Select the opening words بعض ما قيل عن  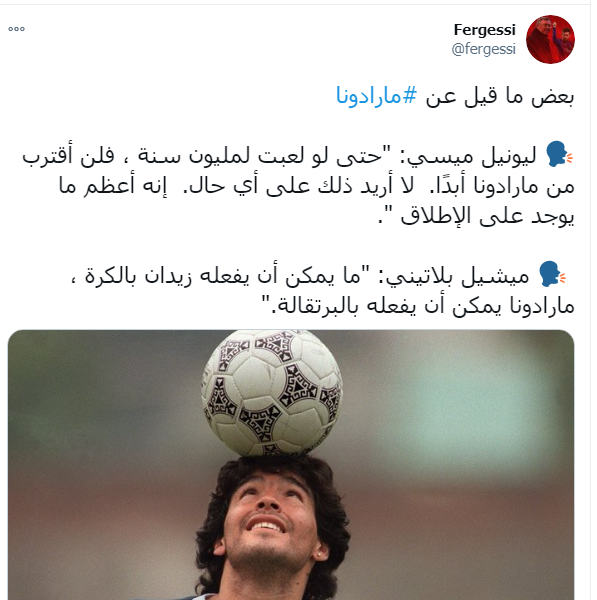(499, 96)
